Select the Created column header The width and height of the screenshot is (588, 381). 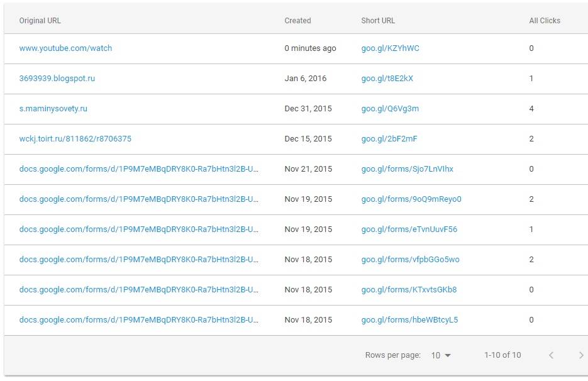click(x=297, y=21)
